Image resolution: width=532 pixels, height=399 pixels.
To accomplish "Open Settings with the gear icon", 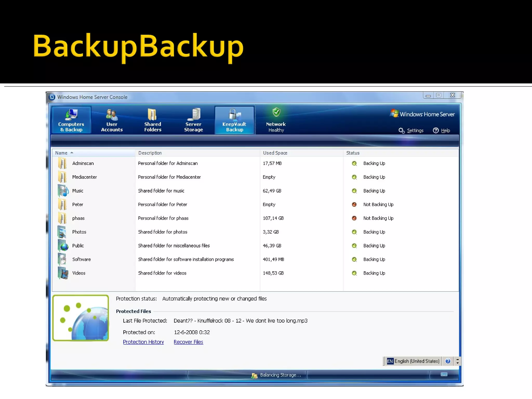I will click(402, 130).
